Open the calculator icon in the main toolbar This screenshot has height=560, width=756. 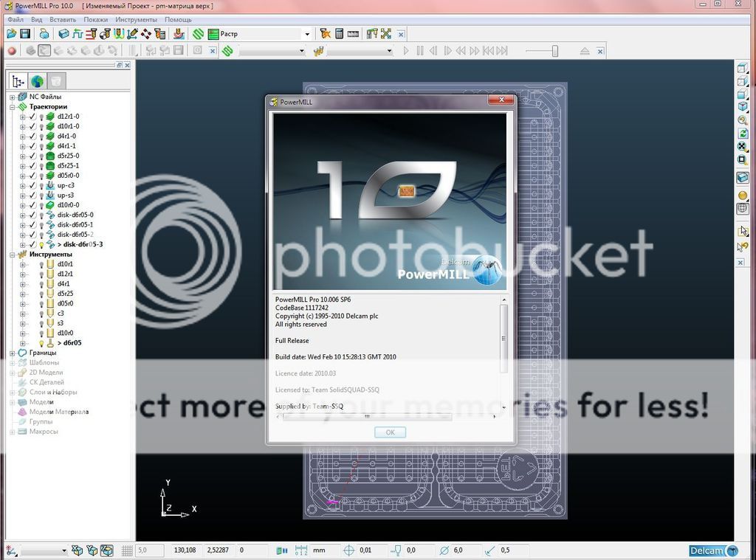click(x=339, y=34)
